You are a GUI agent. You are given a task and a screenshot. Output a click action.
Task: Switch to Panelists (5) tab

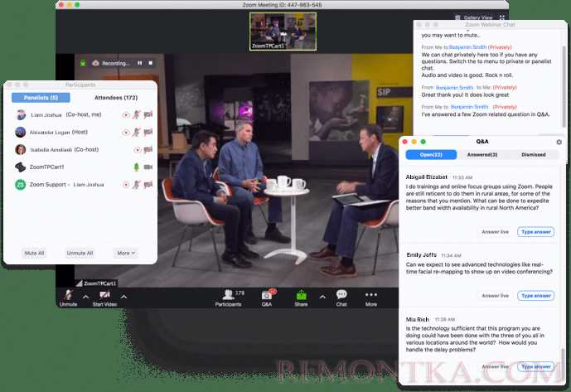(41, 98)
